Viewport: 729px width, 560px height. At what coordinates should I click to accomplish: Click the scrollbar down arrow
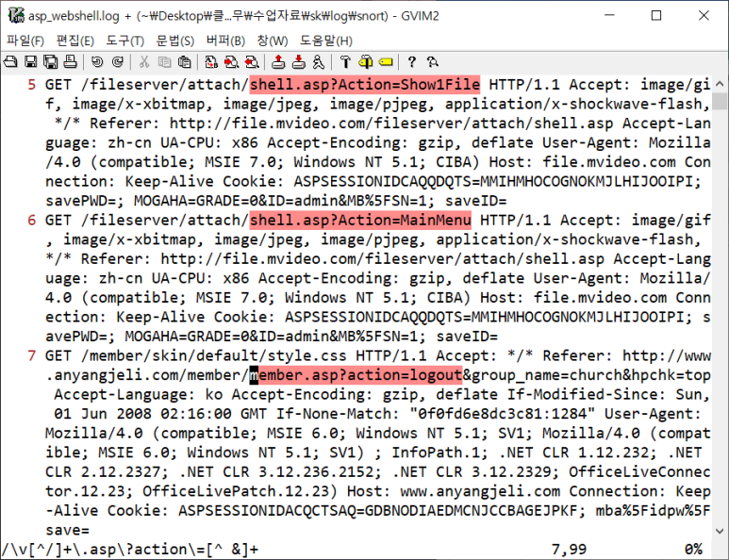(720, 531)
